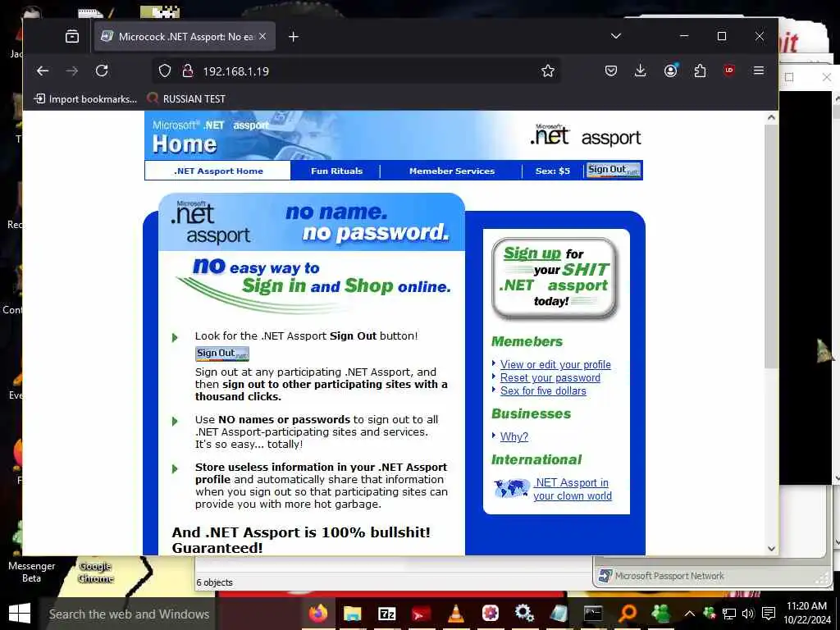The height and width of the screenshot is (630, 840).
Task: Click the forward navigation arrow
Action: pyautogui.click(x=72, y=71)
